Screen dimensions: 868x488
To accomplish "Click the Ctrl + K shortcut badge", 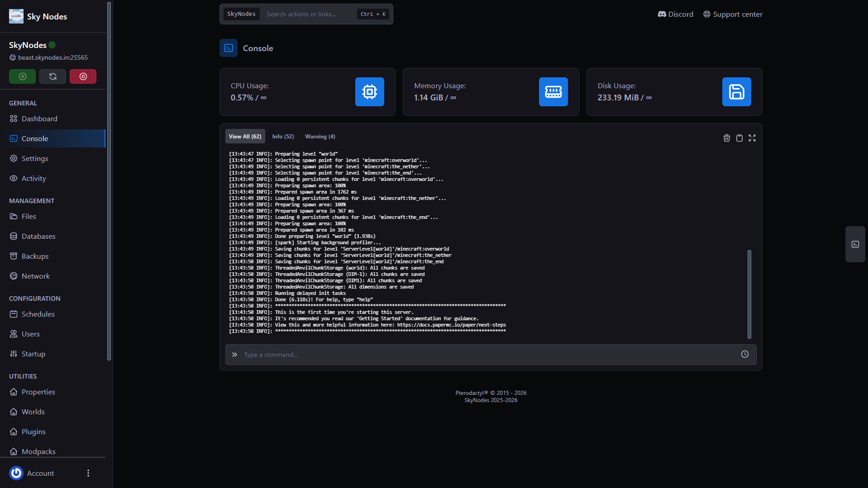I will pos(373,14).
